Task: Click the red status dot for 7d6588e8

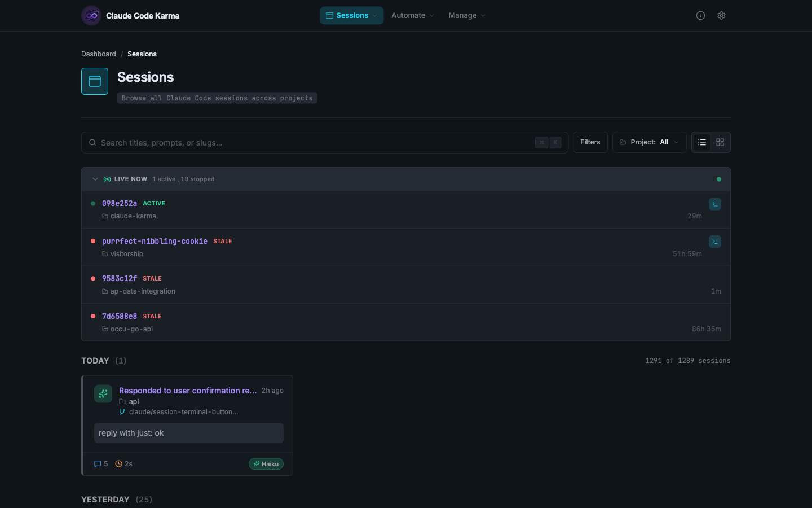Action: pyautogui.click(x=93, y=316)
